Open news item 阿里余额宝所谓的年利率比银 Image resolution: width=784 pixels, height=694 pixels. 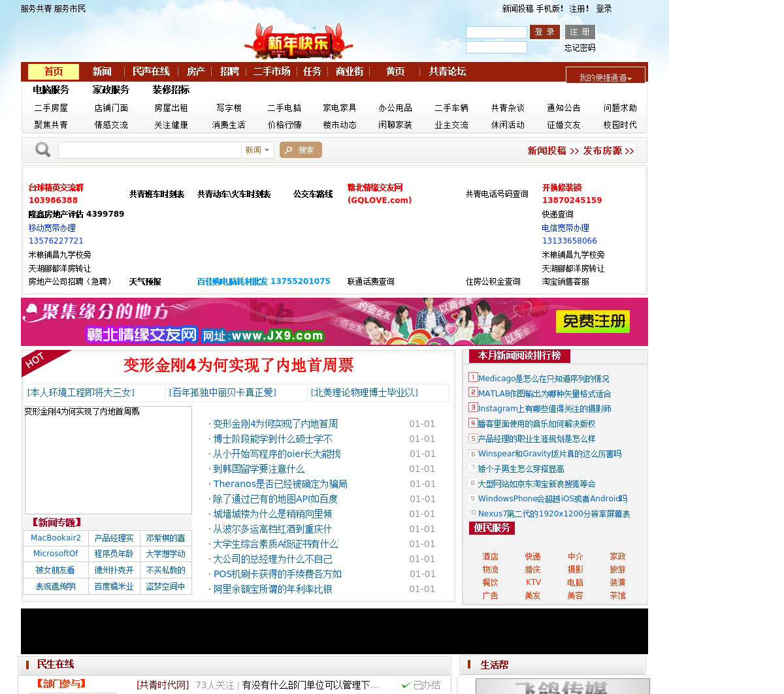[x=272, y=589]
